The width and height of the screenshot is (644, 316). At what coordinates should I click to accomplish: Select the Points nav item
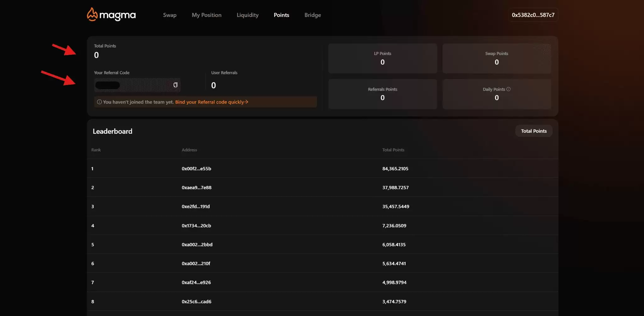coord(281,15)
